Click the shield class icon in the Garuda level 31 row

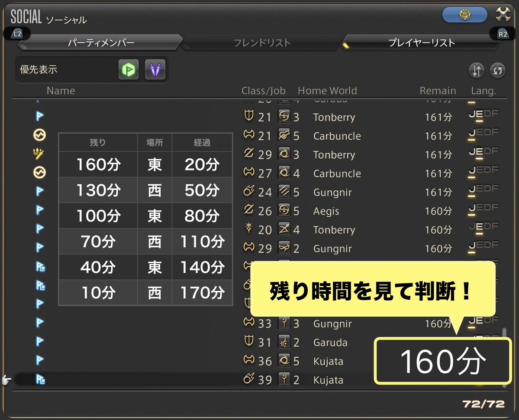(x=249, y=341)
